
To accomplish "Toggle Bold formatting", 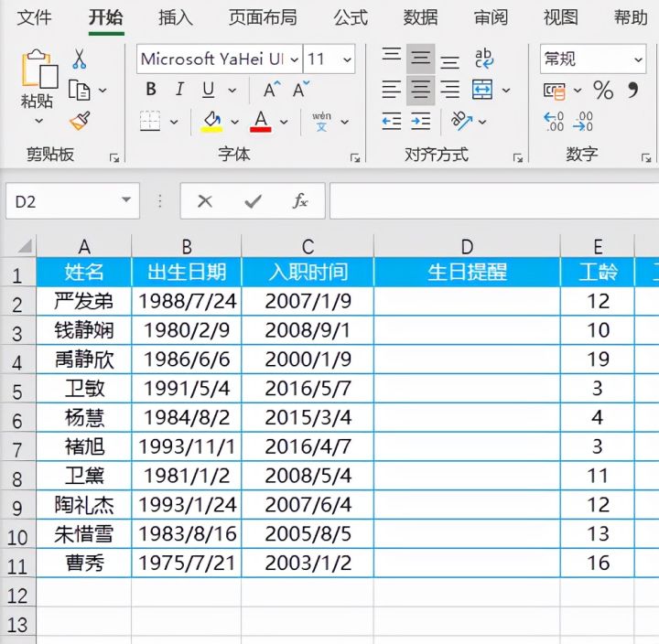I will point(151,89).
